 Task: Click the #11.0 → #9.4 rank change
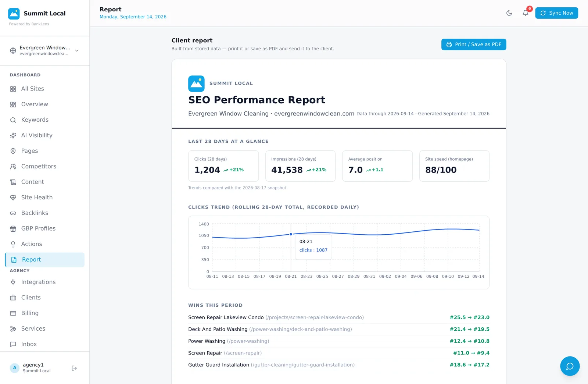coord(471,353)
